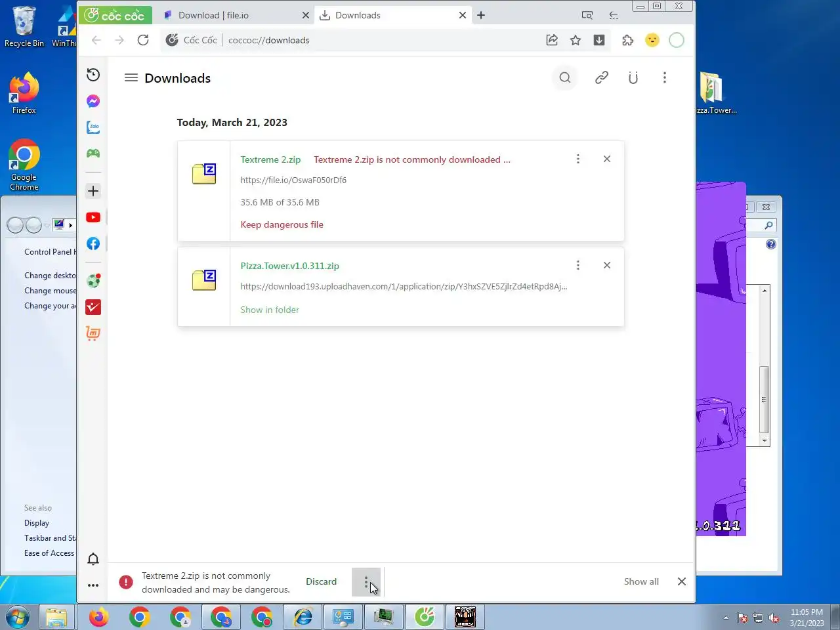This screenshot has width=840, height=630.
Task: Click the Display link in Control Panel window
Action: click(x=37, y=523)
